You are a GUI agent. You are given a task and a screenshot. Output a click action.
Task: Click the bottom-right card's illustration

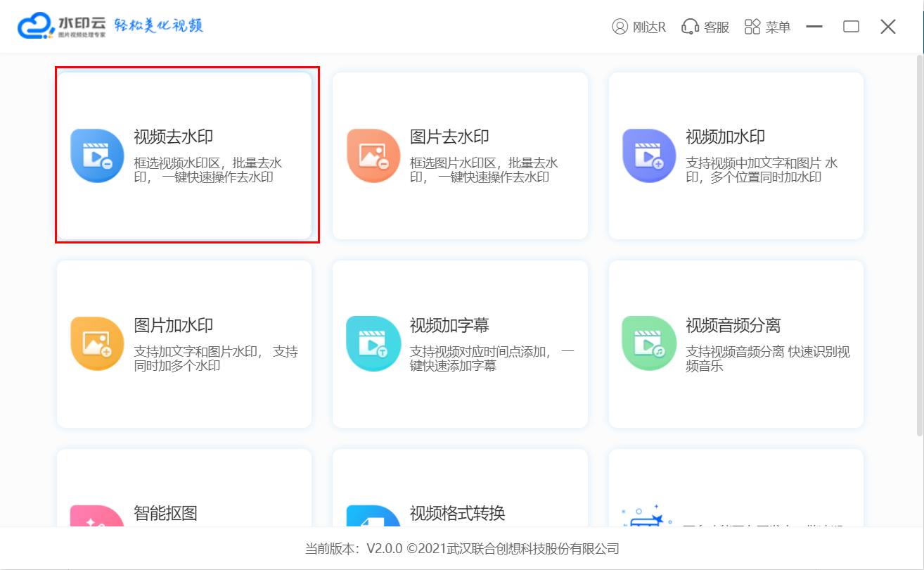tap(646, 517)
